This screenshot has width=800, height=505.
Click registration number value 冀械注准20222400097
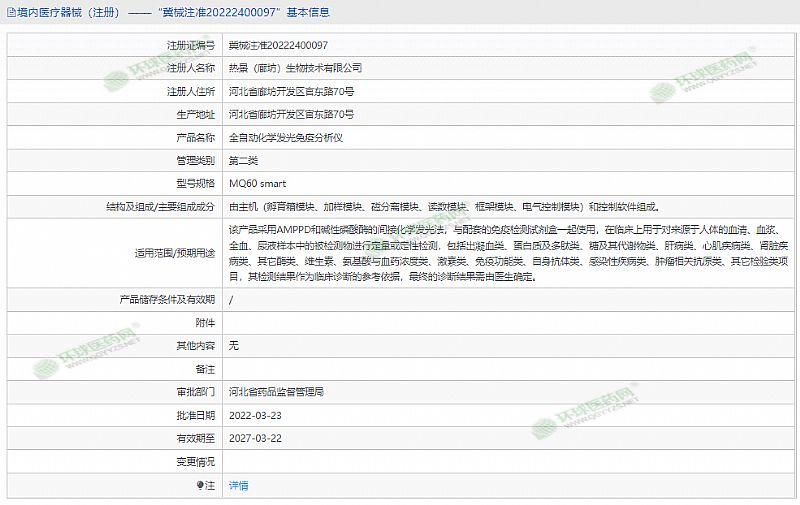coord(278,46)
